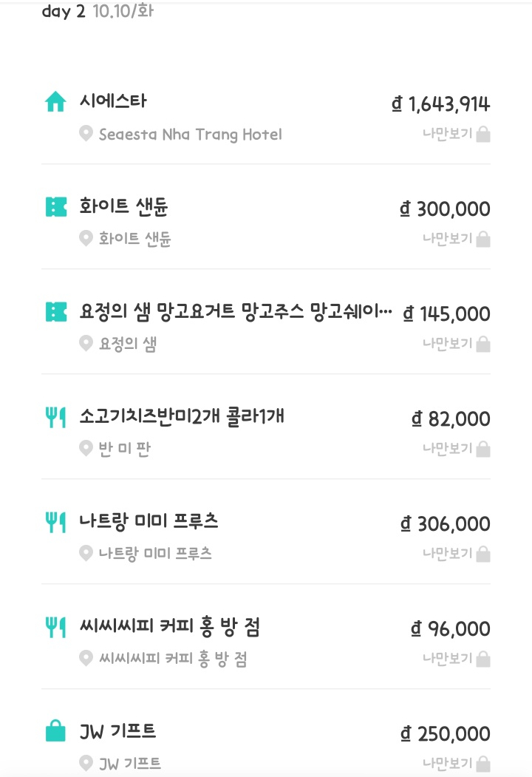Open the 반 미 판 location link
The height and width of the screenshot is (777, 532).
(125, 449)
